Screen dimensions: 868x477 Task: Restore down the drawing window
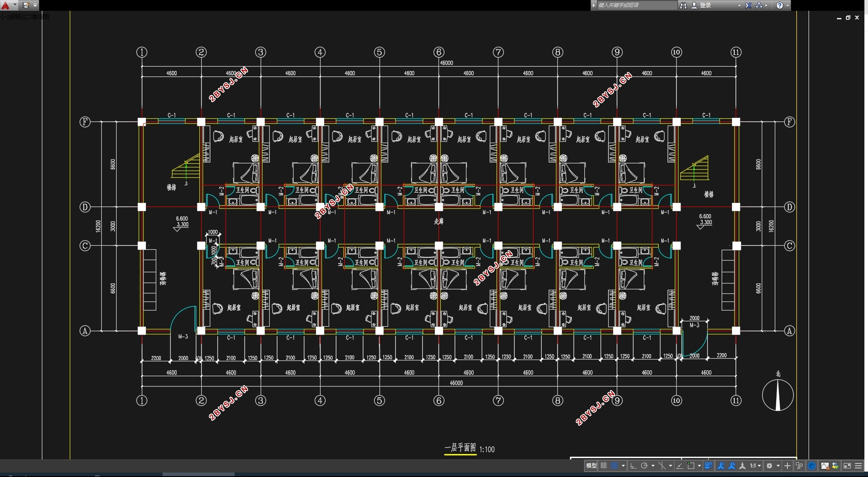click(x=848, y=18)
